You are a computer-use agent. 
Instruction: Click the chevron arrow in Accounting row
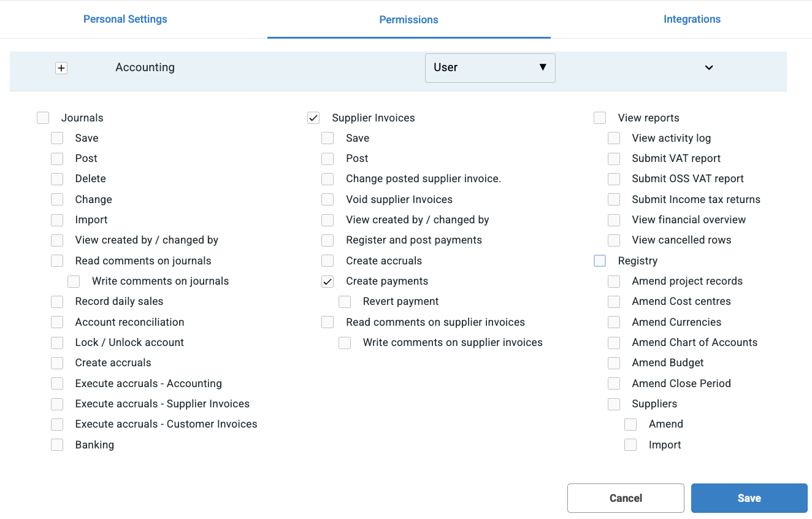point(709,67)
